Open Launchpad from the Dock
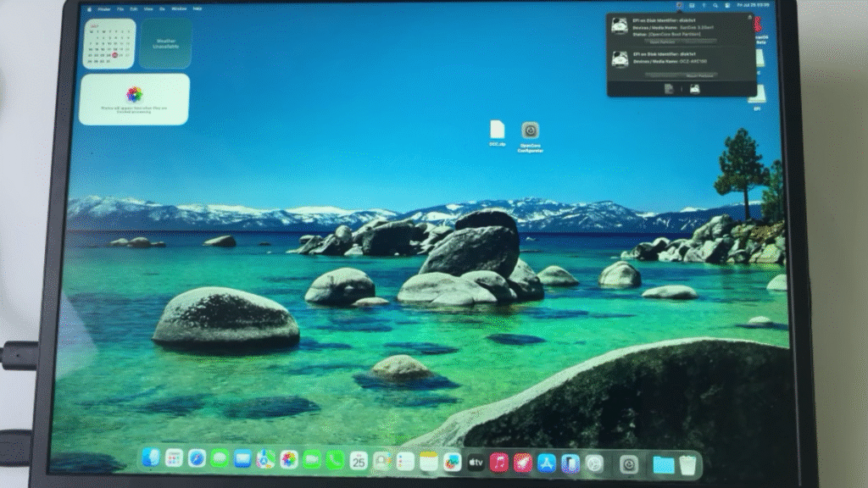Screen dimensions: 868x488 coord(174,458)
